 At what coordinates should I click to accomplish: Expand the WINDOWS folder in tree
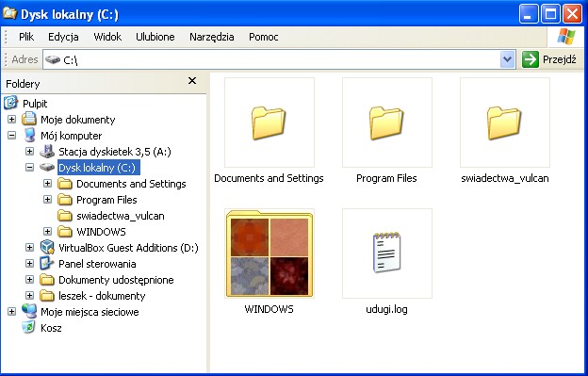[x=47, y=231]
